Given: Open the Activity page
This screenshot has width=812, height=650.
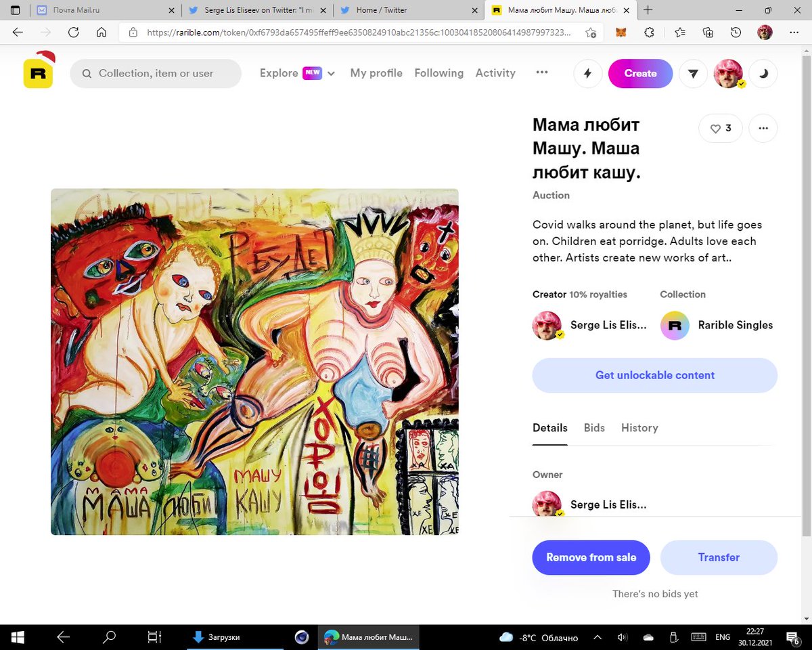Looking at the screenshot, I should tap(495, 73).
